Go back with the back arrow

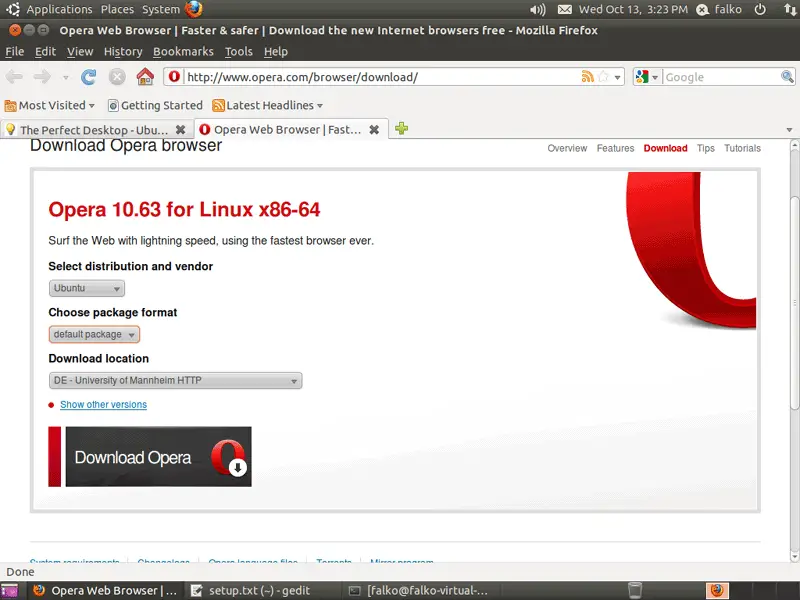[14, 77]
